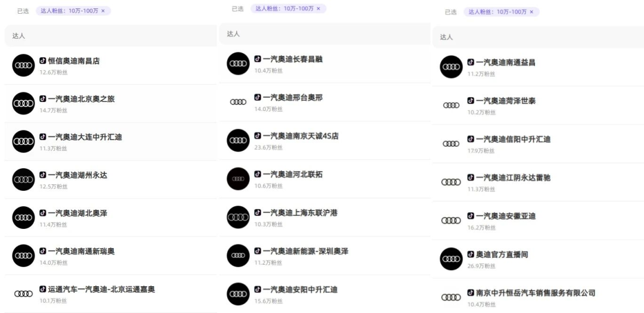Select the Audi logo avatar of 一汽奥迪邢台奥邢
Viewport: 644px width, 313px height.
tap(238, 102)
